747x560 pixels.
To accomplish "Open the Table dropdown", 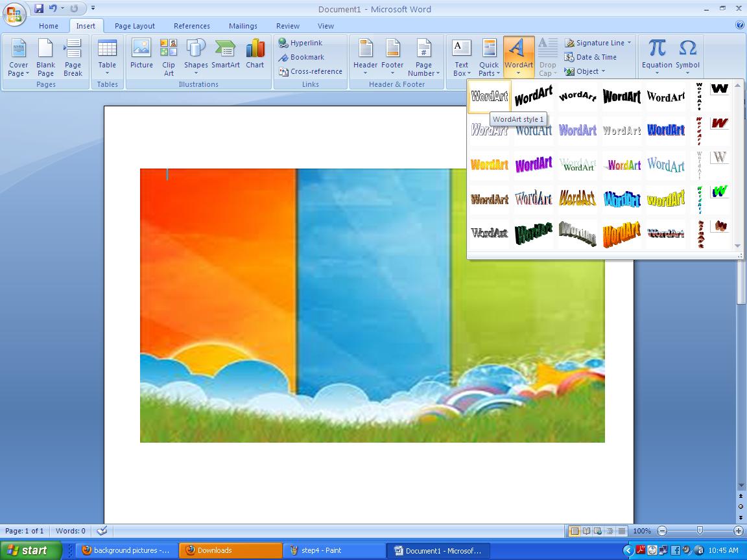I will pos(107,58).
